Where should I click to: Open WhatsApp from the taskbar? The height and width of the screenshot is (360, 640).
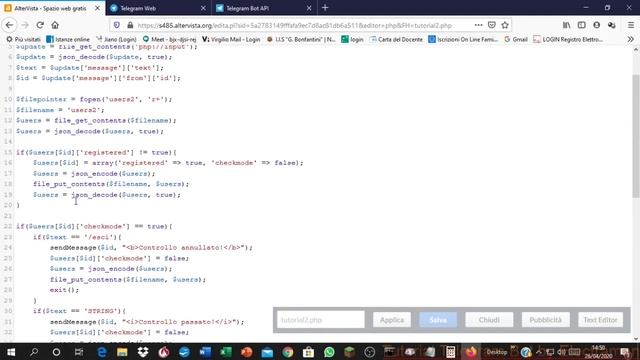tap(329, 352)
